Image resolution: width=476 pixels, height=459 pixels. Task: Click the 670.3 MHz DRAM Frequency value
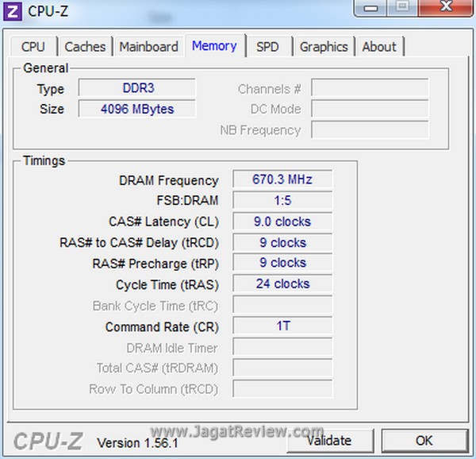tap(282, 179)
